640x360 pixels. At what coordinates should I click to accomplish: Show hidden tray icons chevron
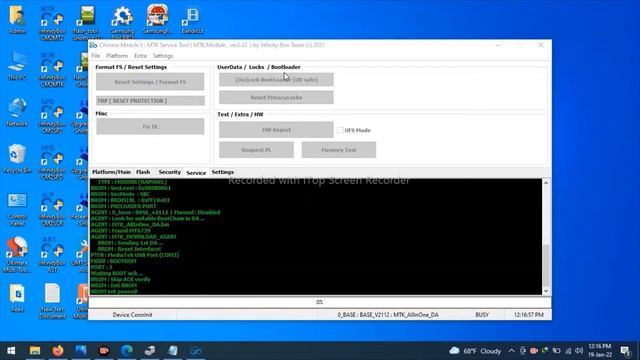click(x=511, y=351)
